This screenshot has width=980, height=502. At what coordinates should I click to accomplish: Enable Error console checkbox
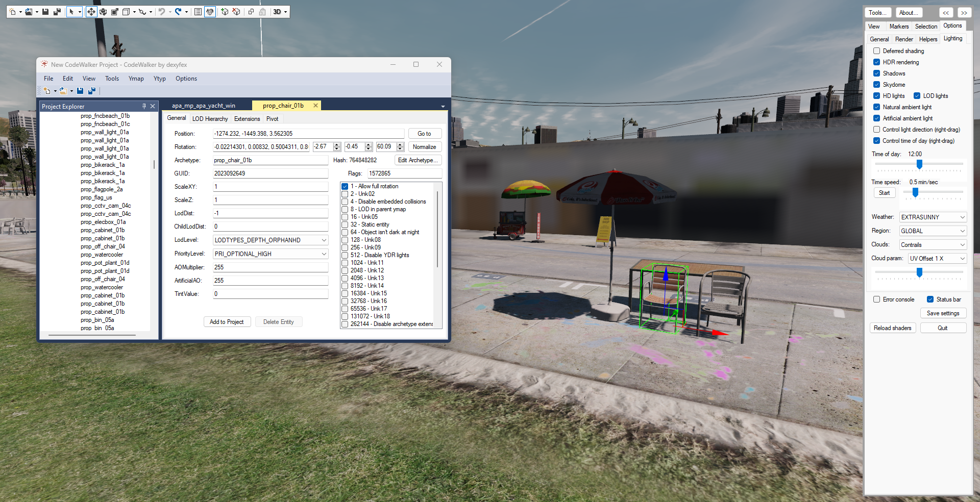876,299
